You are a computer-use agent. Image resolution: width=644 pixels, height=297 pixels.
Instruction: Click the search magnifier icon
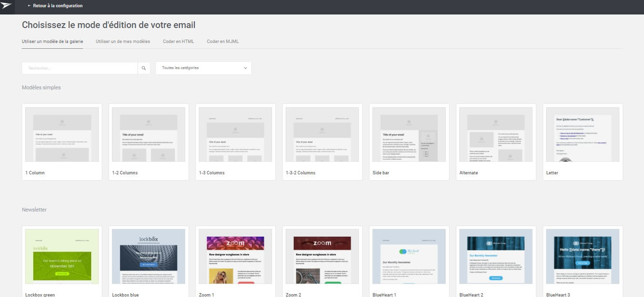144,68
